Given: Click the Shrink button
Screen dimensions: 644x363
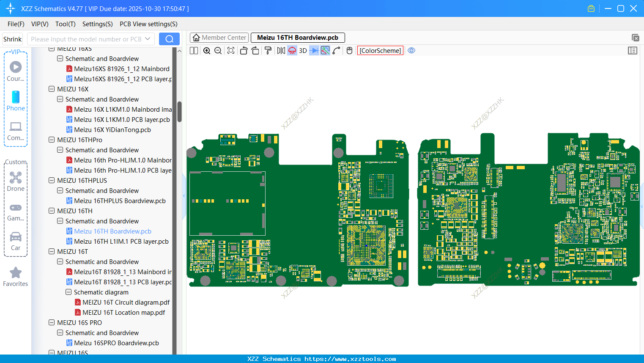Looking at the screenshot, I should 13,39.
